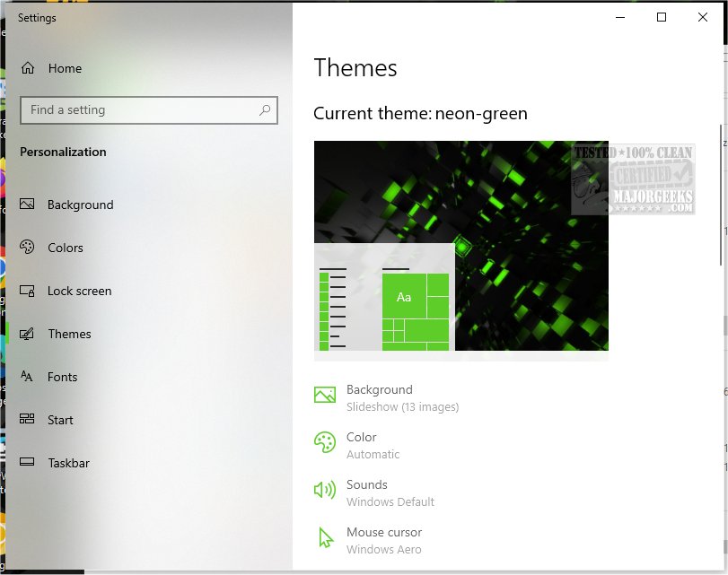Click inside the Find a setting field
This screenshot has height=575, width=728.
pos(135,109)
